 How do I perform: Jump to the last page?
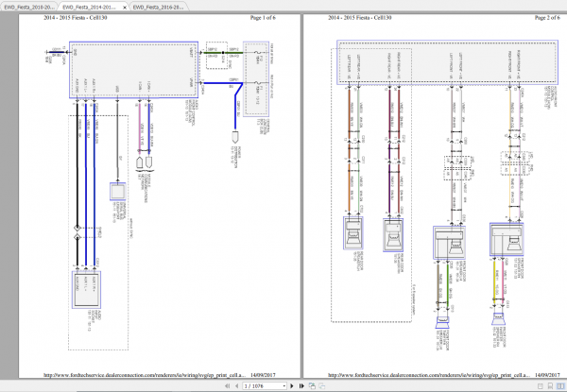(301, 385)
